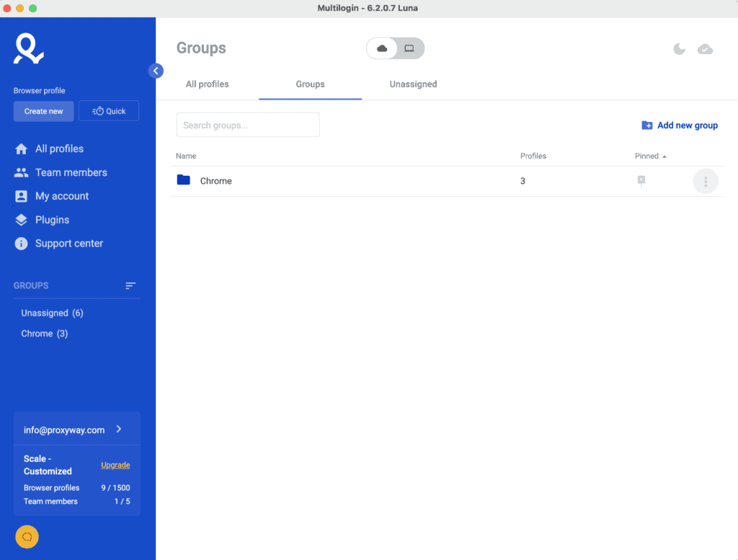Click inside the Search groups field
The height and width of the screenshot is (560, 738).
248,125
